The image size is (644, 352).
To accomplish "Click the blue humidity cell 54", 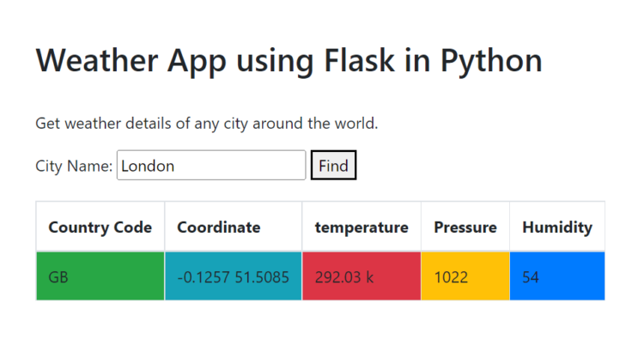I will pyautogui.click(x=557, y=276).
